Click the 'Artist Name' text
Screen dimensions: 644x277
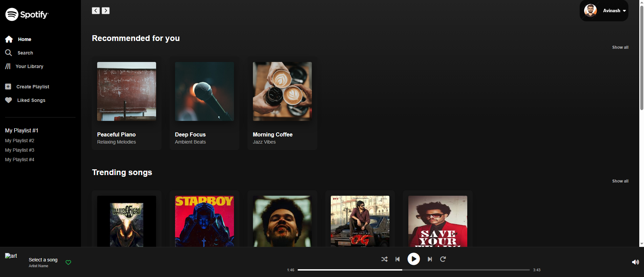[38, 266]
